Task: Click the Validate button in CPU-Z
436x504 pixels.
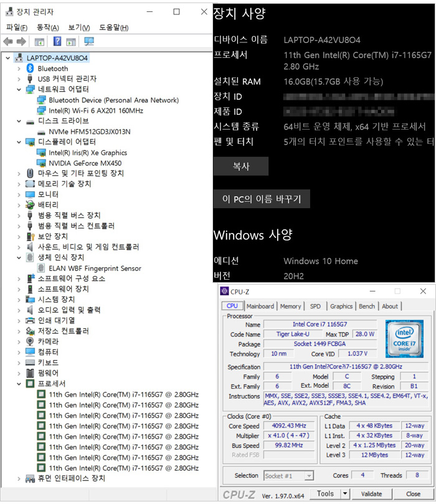Action: [x=371, y=493]
